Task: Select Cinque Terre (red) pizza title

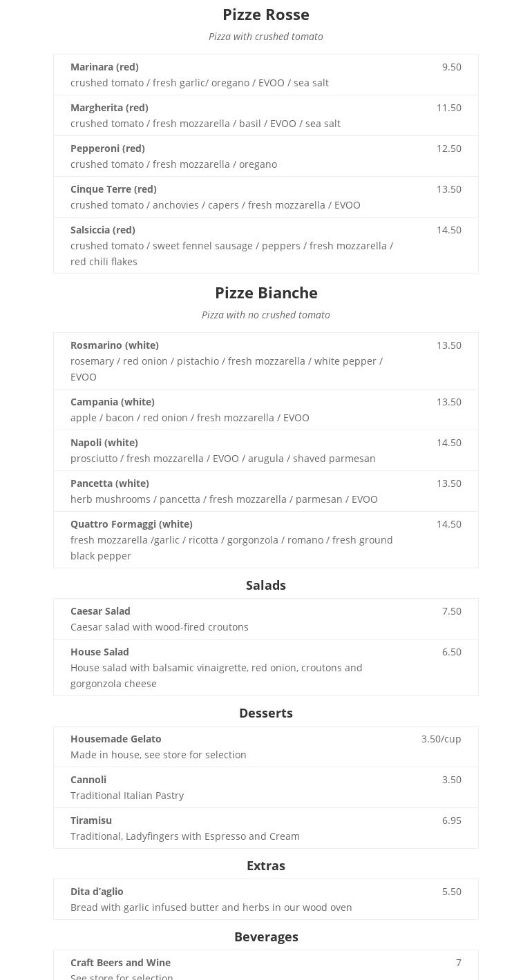Action: [113, 189]
